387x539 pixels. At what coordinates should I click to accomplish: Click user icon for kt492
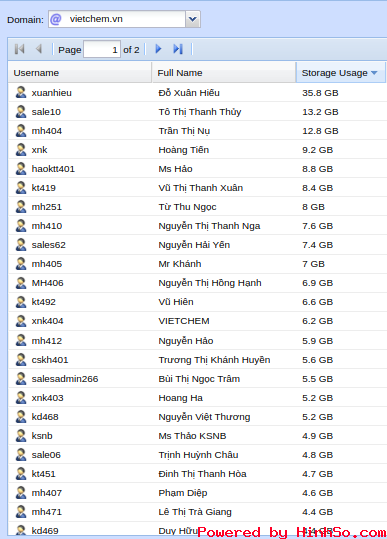point(21,301)
